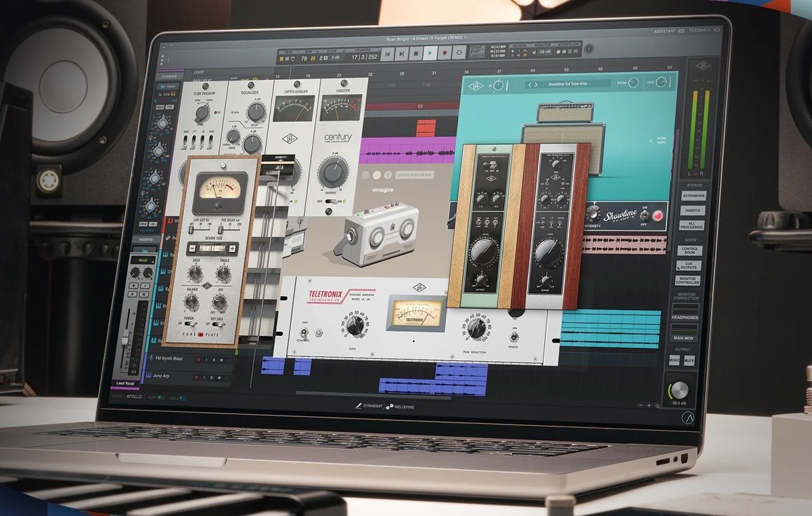
Task: Click the counter display 17|3|252
Action: click(365, 57)
